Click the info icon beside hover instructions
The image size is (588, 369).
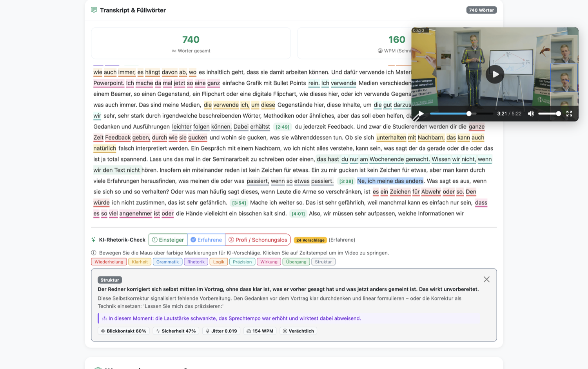click(x=94, y=253)
